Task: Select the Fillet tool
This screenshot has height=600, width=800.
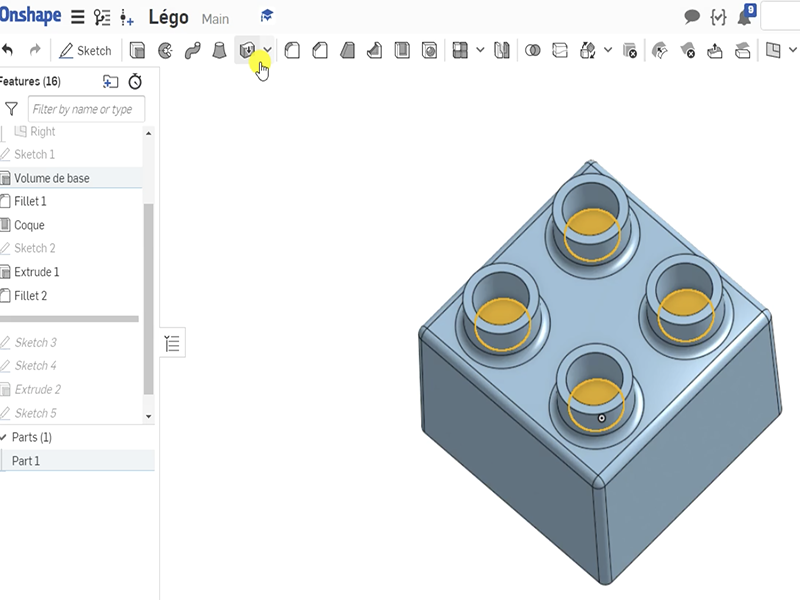Action: point(292,51)
